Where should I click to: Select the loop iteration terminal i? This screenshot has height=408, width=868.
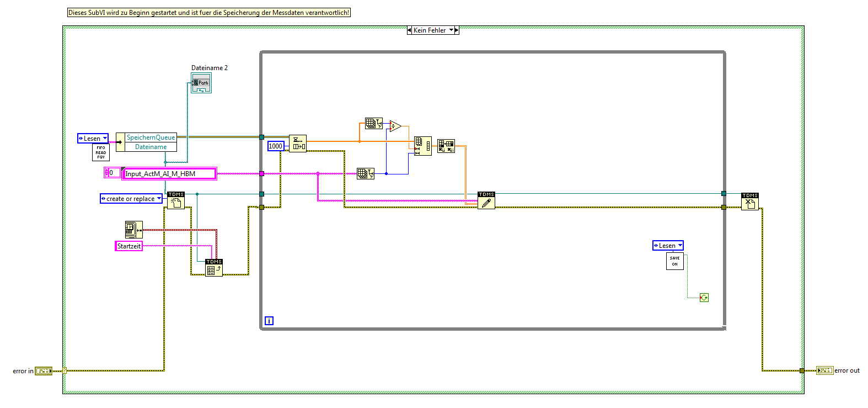coord(269,321)
